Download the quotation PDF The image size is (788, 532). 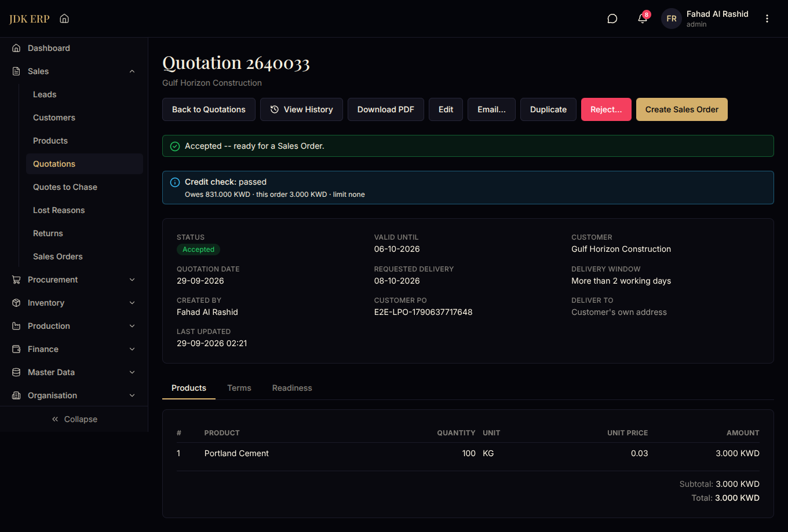point(386,109)
